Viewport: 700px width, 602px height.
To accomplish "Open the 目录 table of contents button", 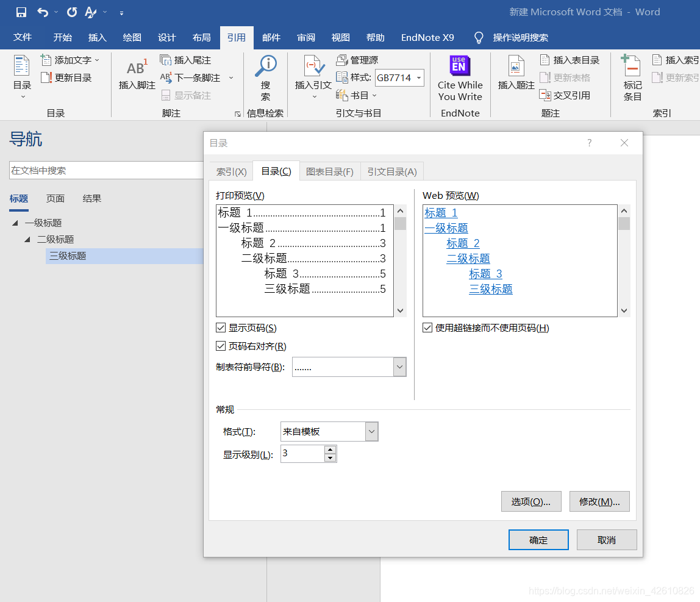I will coord(22,77).
